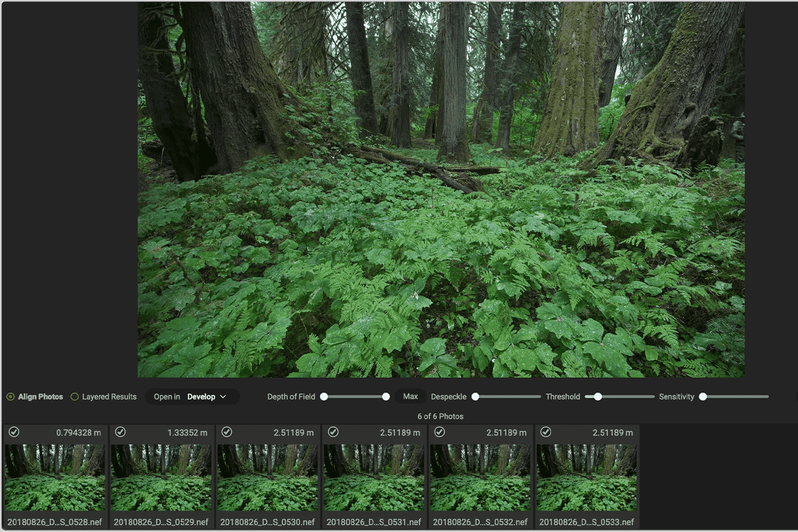Click the 20180826_D..S_0533.nef filename
The image size is (798, 532).
pyautogui.click(x=587, y=522)
